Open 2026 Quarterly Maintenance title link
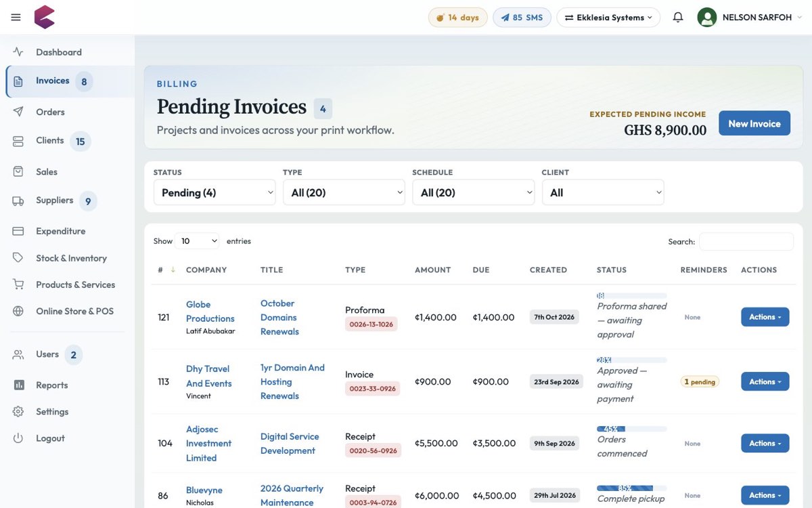 pos(292,495)
